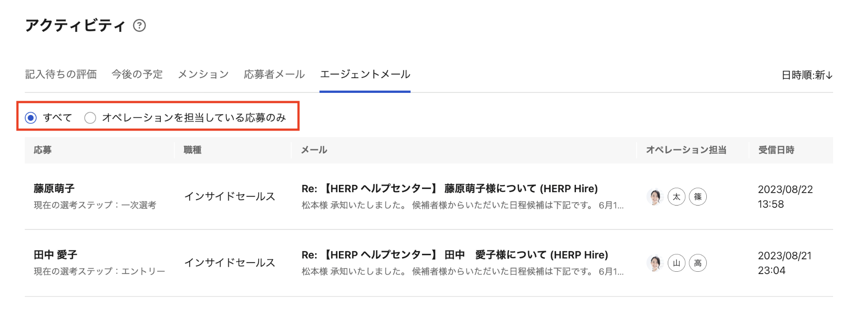This screenshot has width=868, height=309.
Task: Open the 田中 愛子様について email subject
Action: coord(454,255)
